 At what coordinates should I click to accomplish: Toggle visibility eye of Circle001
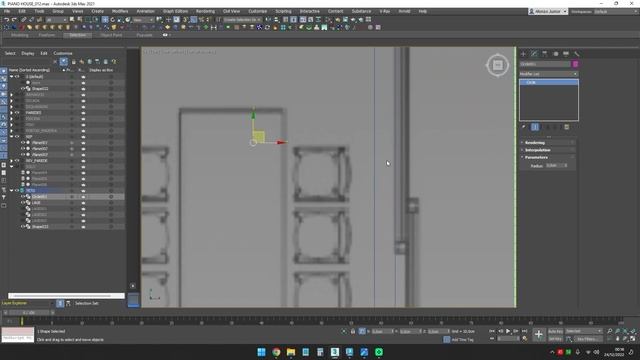23,197
